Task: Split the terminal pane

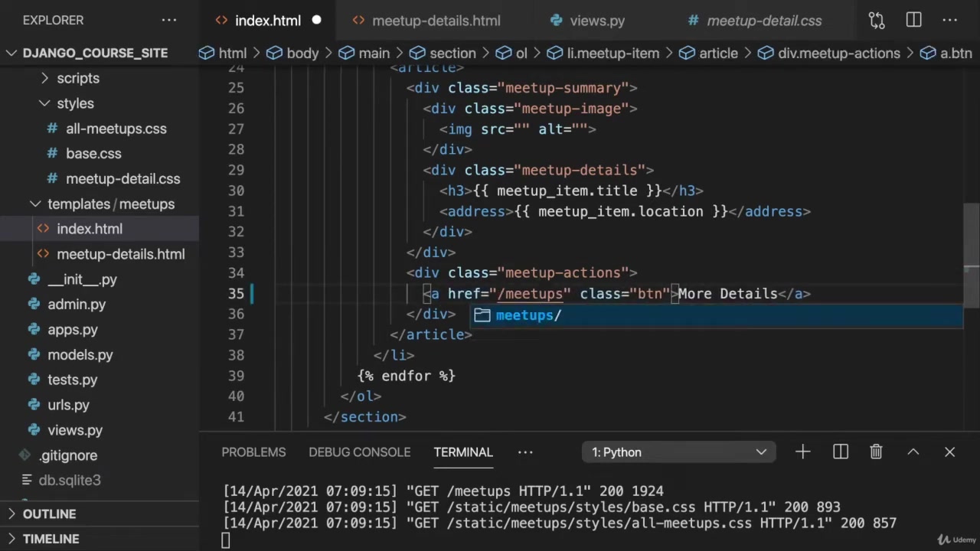Action: point(840,452)
